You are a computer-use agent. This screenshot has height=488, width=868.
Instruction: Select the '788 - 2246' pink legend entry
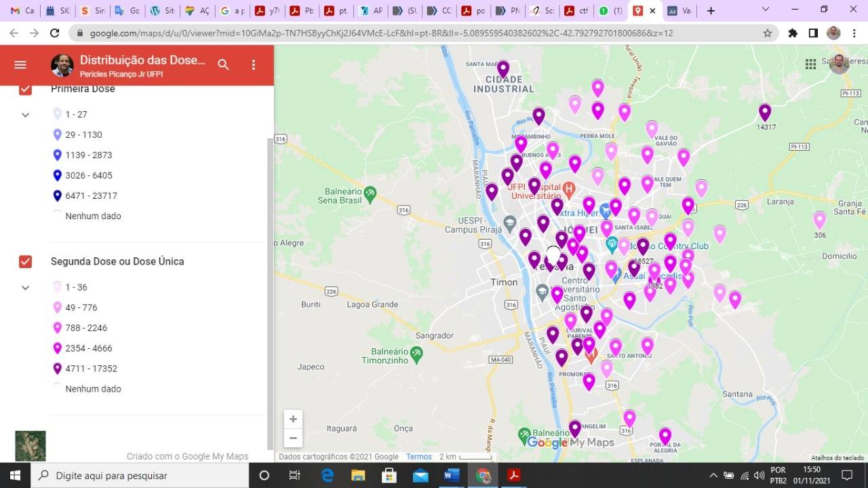[79, 328]
